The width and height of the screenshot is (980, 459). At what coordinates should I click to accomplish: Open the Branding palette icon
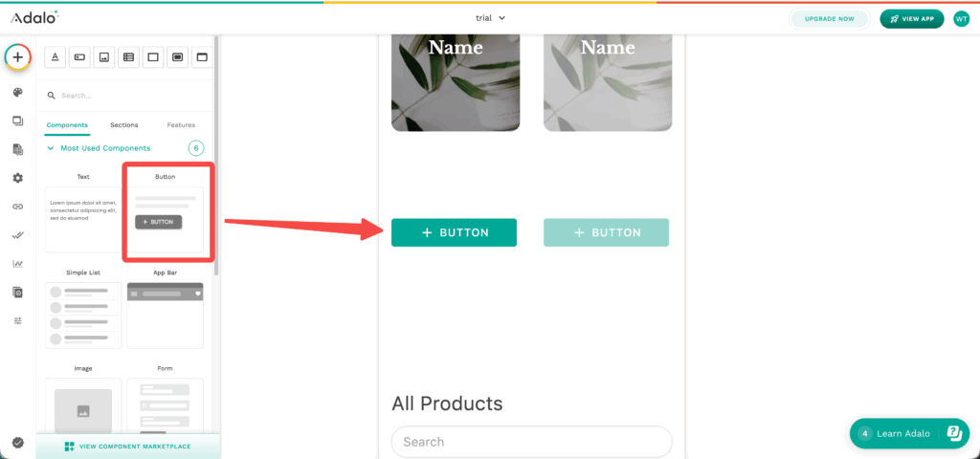click(17, 93)
